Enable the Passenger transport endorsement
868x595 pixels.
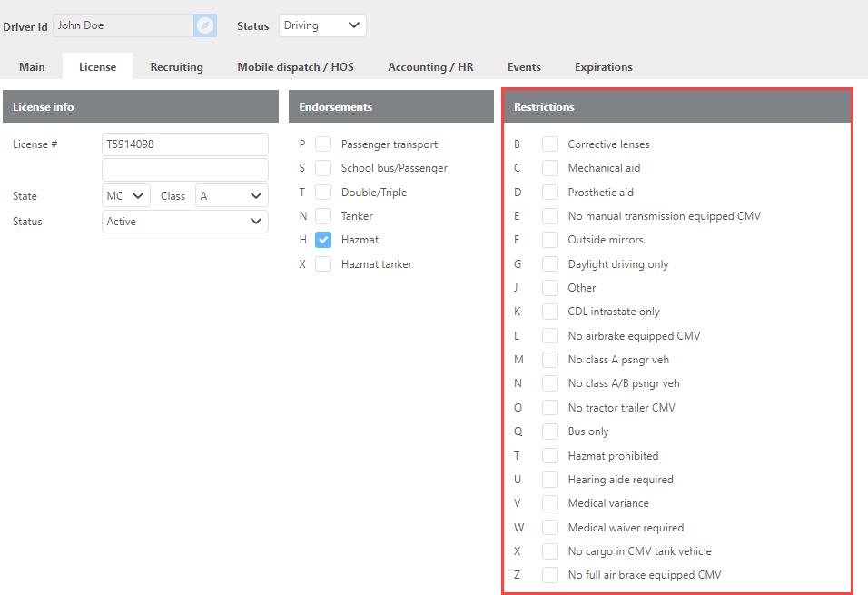tap(323, 144)
